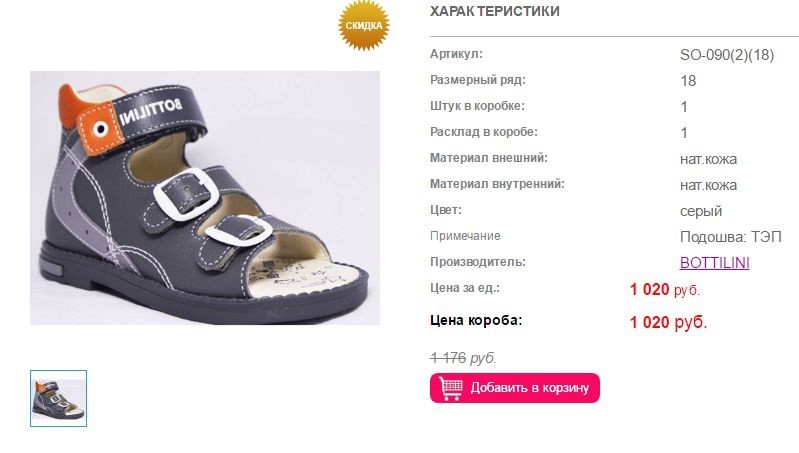Click the Цвет value серый
The image size is (799, 453).
tap(701, 211)
